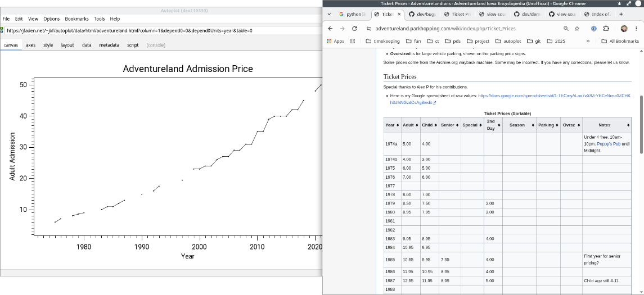Show hidden bookmarks with the overflow chevron
The height and width of the screenshot is (295, 644).
click(588, 41)
